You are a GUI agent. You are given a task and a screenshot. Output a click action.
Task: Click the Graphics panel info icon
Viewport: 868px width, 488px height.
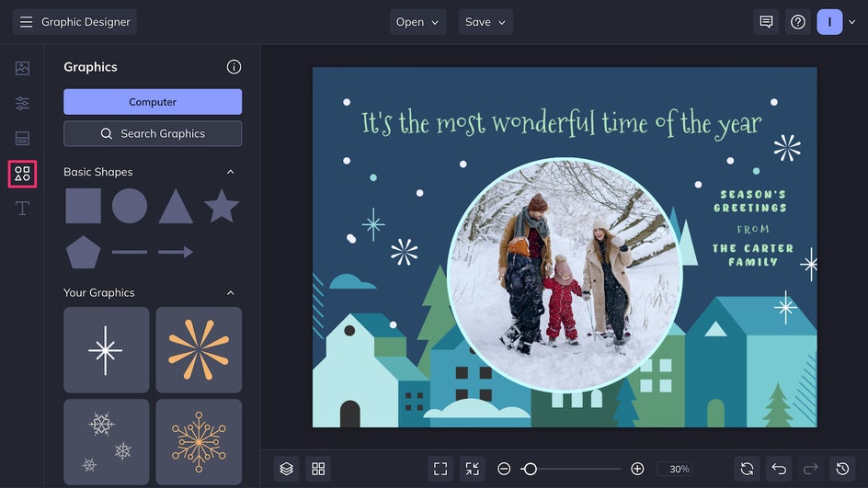click(234, 67)
